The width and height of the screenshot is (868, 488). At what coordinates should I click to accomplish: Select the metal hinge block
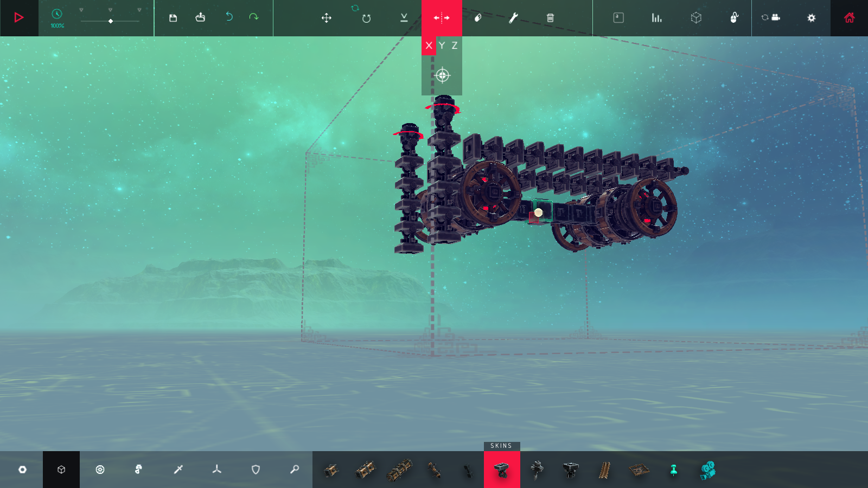coord(537,470)
